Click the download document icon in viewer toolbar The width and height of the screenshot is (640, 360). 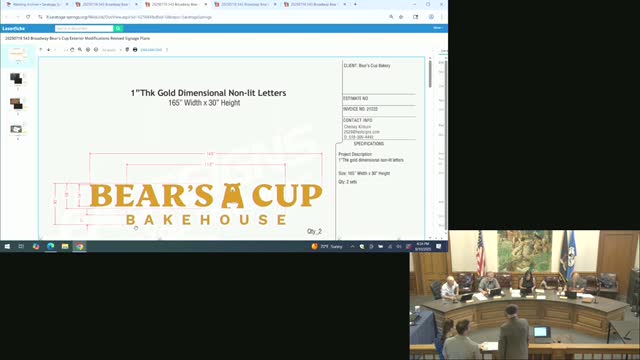click(127, 50)
